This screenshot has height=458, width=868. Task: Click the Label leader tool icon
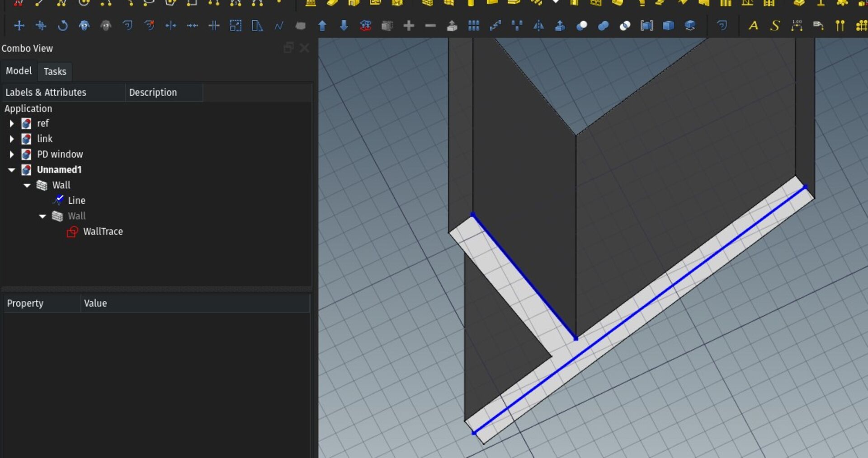coord(818,26)
